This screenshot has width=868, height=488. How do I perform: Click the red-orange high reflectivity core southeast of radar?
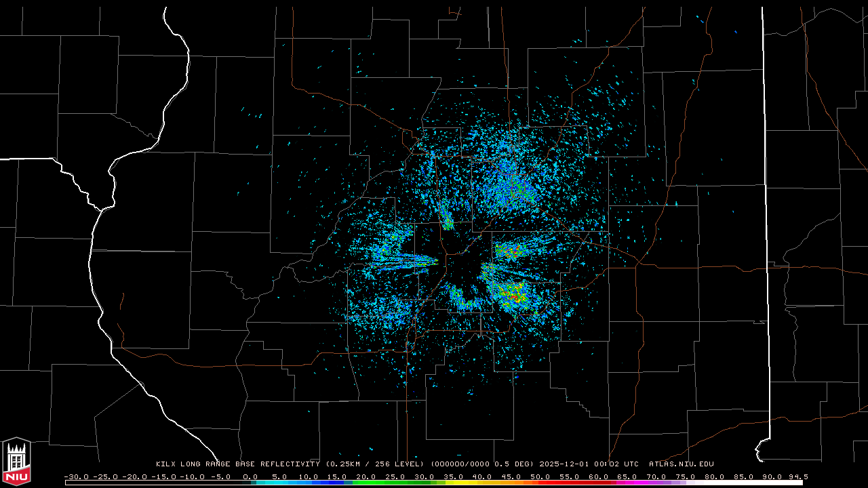point(514,295)
